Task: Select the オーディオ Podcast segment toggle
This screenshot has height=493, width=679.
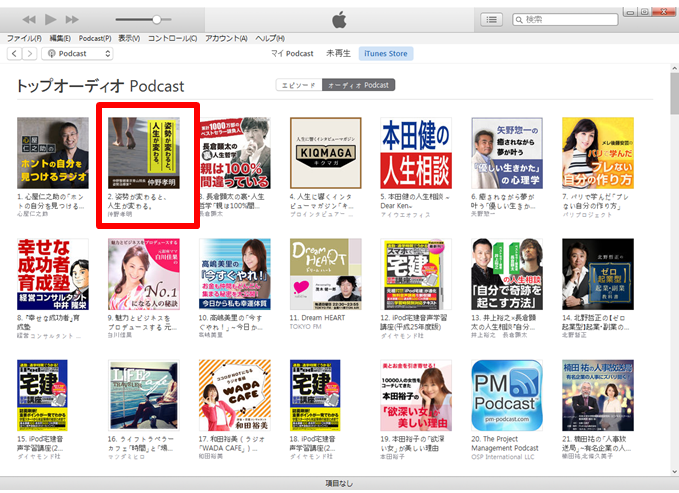Action: pyautogui.click(x=359, y=85)
